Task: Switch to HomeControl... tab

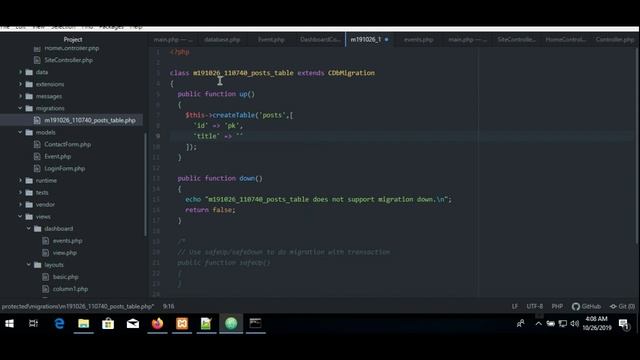Action: pos(565,40)
